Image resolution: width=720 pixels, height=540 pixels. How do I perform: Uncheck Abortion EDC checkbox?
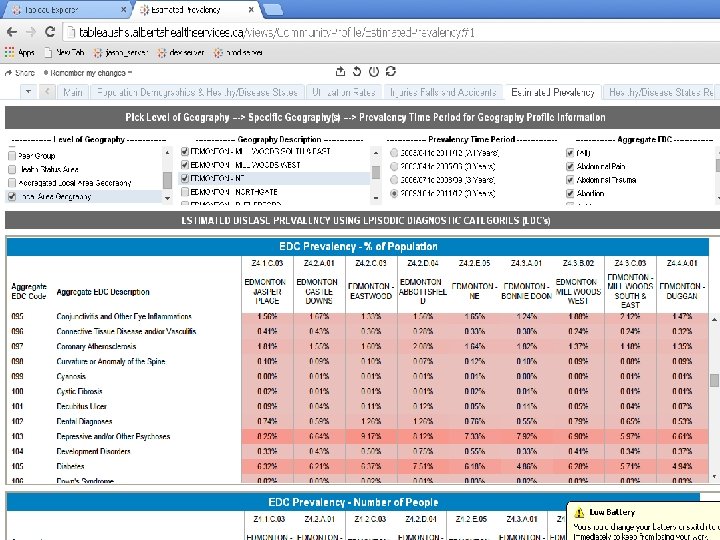coord(570,193)
